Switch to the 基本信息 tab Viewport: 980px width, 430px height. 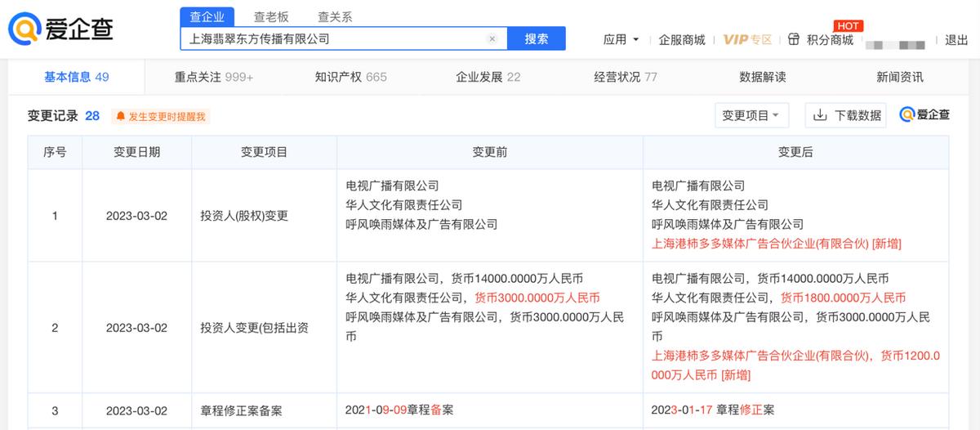pyautogui.click(x=76, y=77)
